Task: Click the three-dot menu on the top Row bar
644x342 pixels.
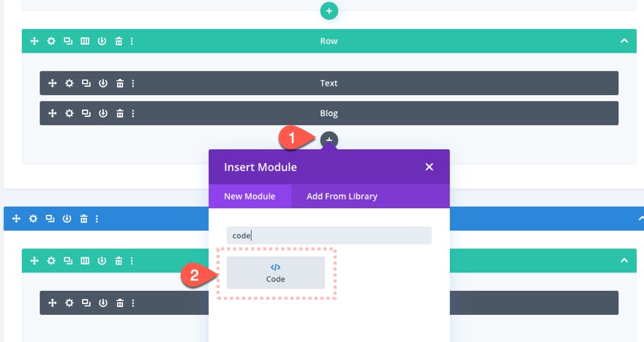Action: (x=132, y=41)
